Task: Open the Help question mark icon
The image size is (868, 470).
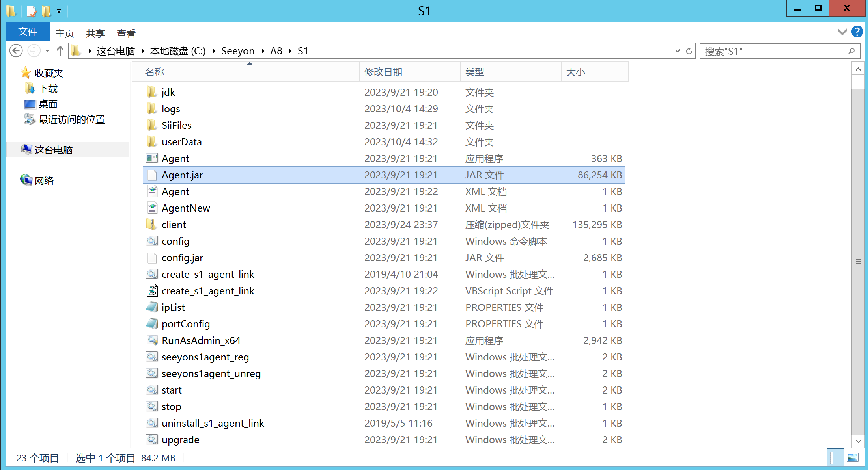Action: pos(857,32)
